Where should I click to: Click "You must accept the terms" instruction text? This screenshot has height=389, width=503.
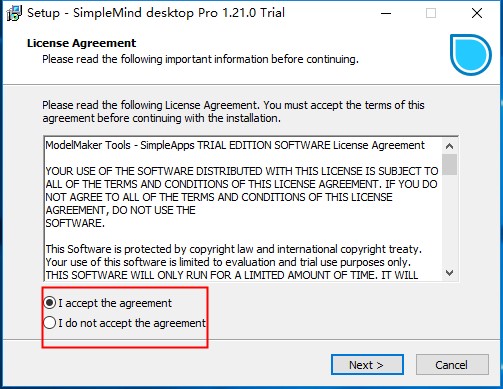(x=344, y=105)
